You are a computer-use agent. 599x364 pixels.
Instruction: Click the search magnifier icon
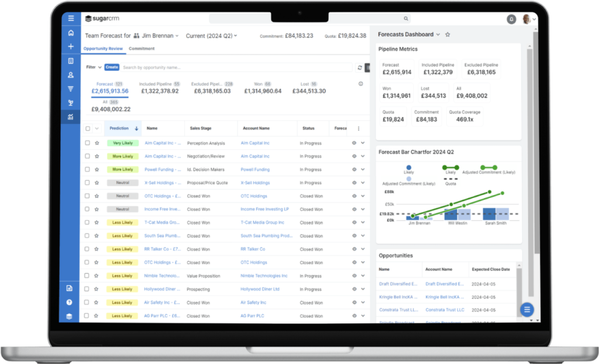[406, 18]
